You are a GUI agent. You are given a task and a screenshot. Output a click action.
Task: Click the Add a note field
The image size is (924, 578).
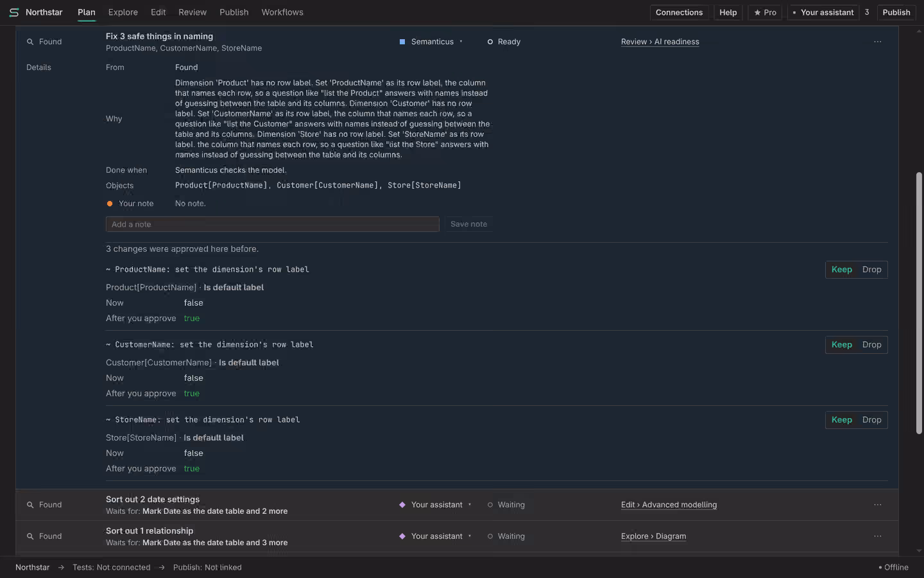(272, 224)
